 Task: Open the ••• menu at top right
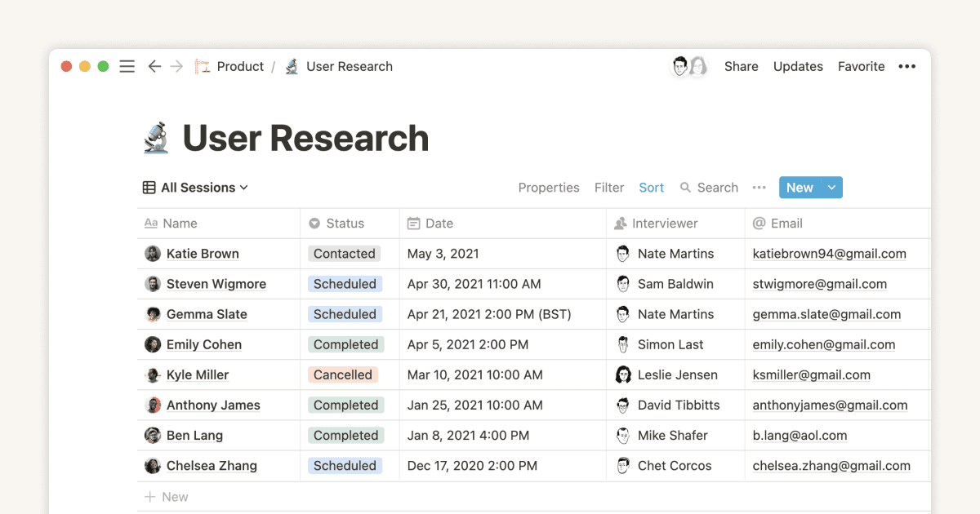pyautogui.click(x=906, y=66)
